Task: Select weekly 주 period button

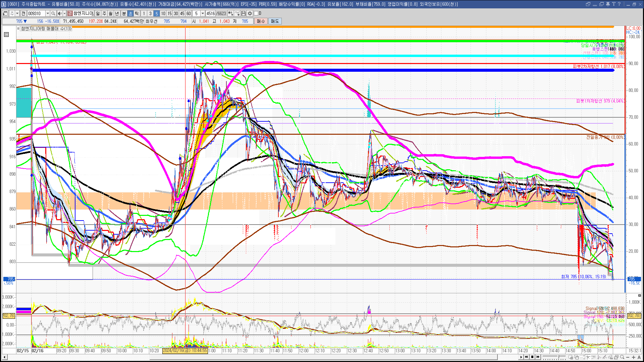Action: pos(104,13)
